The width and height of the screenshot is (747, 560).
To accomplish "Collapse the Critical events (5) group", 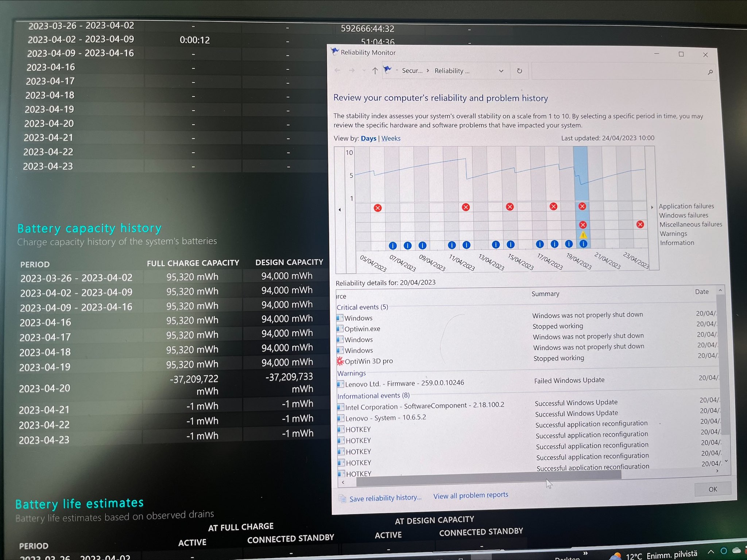I will pos(362,307).
